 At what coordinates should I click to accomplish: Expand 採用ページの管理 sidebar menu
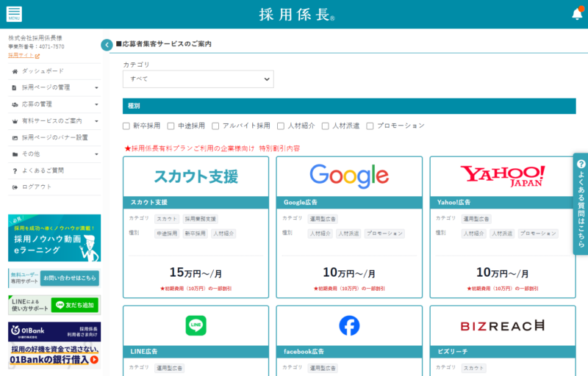point(55,87)
